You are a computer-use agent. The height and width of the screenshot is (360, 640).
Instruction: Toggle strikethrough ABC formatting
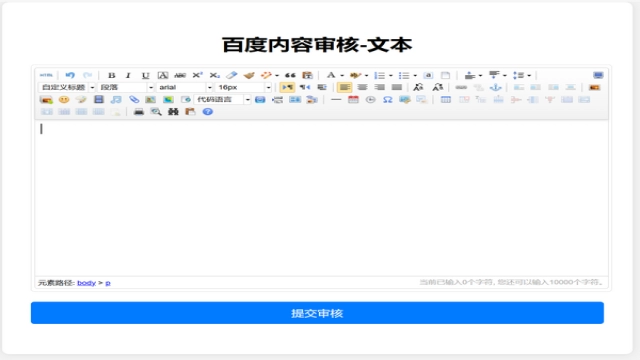coord(180,75)
